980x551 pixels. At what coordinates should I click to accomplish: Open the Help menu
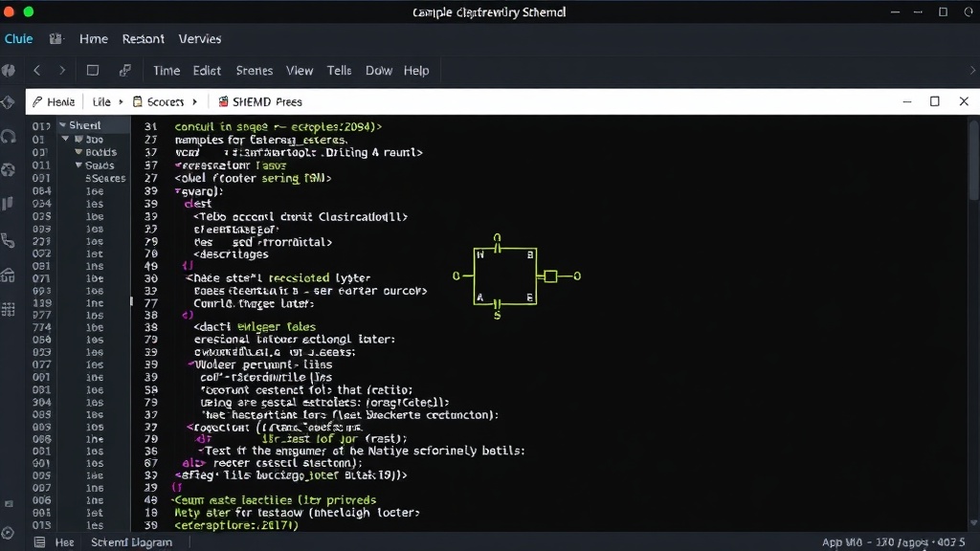(416, 71)
